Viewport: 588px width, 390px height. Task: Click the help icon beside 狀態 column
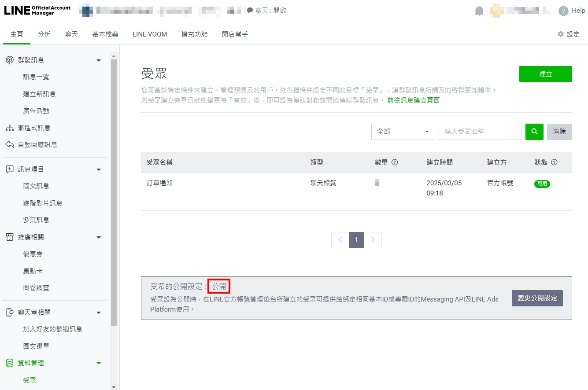pyautogui.click(x=554, y=162)
